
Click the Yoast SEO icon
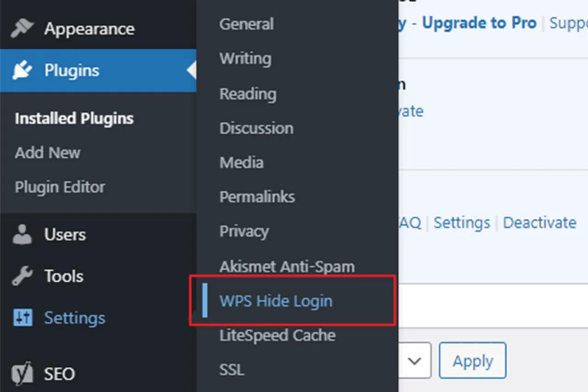(x=22, y=374)
